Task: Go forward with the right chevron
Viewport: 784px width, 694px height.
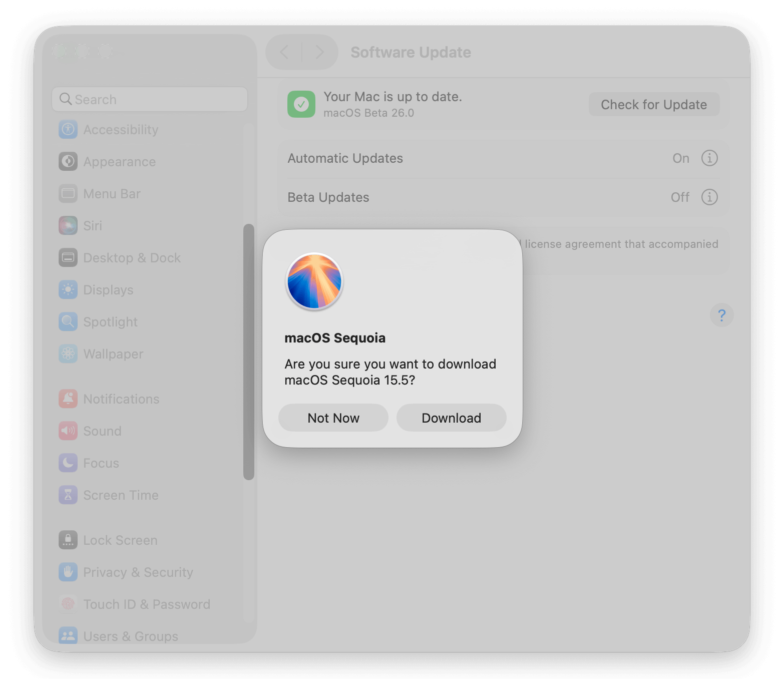Action: pyautogui.click(x=319, y=52)
